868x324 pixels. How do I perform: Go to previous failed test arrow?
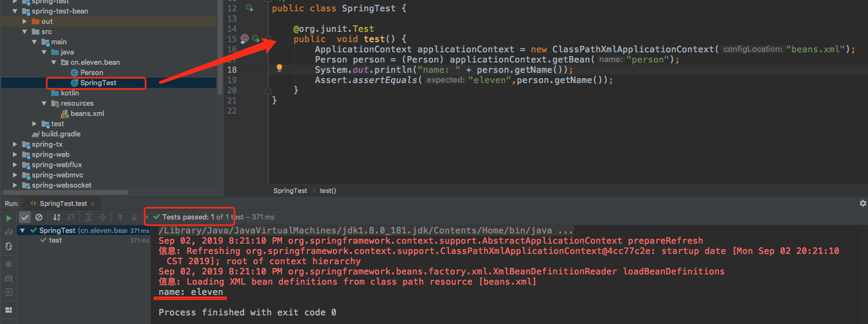[x=120, y=217]
